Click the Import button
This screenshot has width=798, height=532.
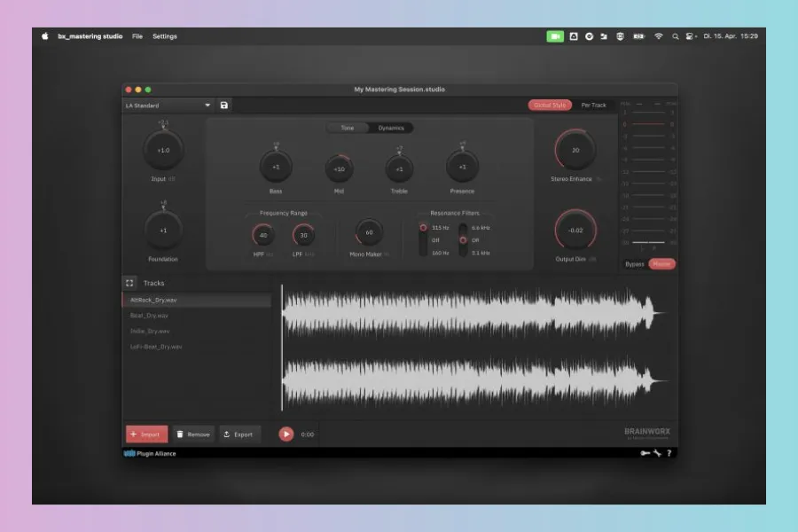(x=145, y=434)
